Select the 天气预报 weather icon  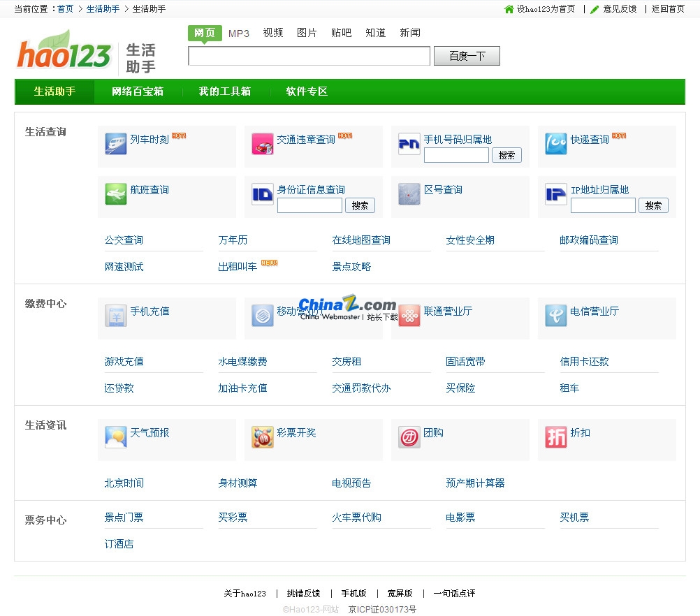[115, 436]
